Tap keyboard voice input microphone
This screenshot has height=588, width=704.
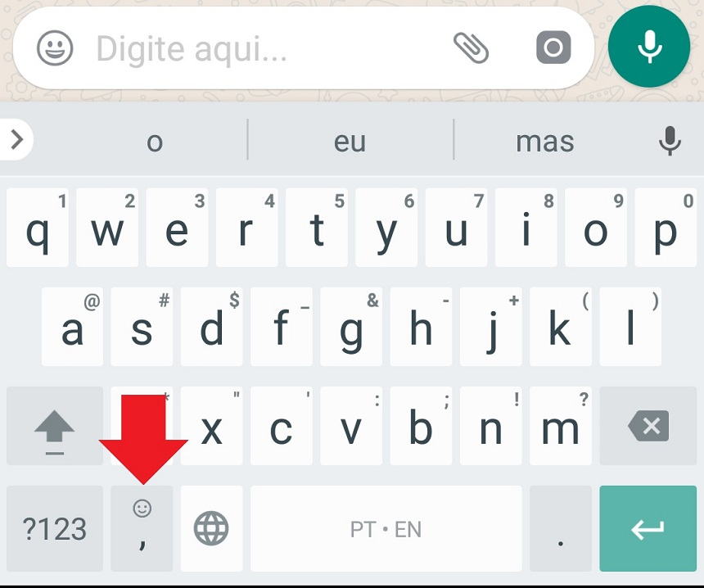670,141
